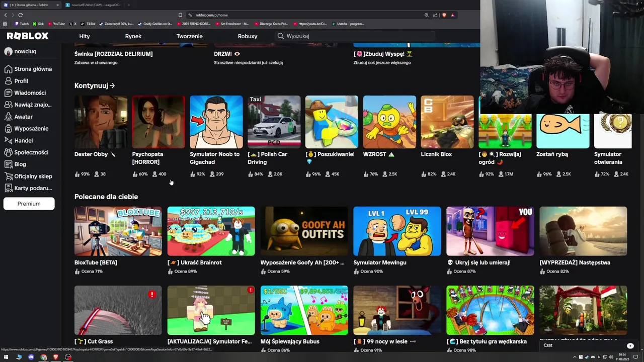The height and width of the screenshot is (362, 644).
Task: Open the Robuxy menu tab
Action: pos(248,36)
